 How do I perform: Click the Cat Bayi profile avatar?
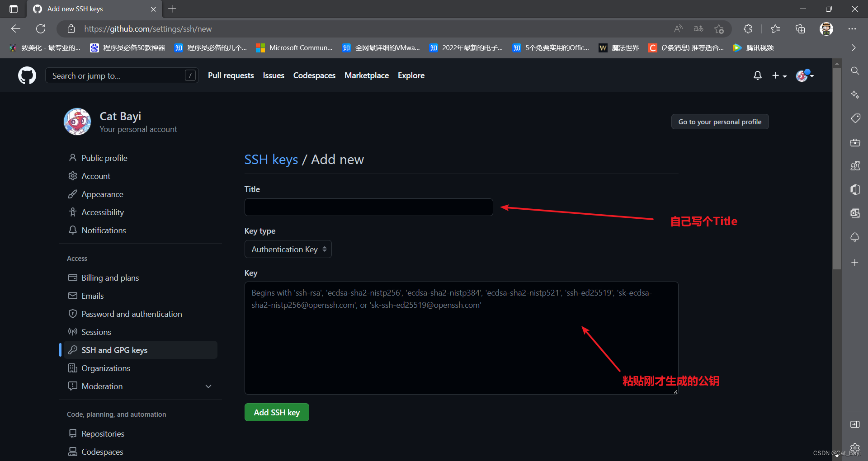pyautogui.click(x=77, y=122)
